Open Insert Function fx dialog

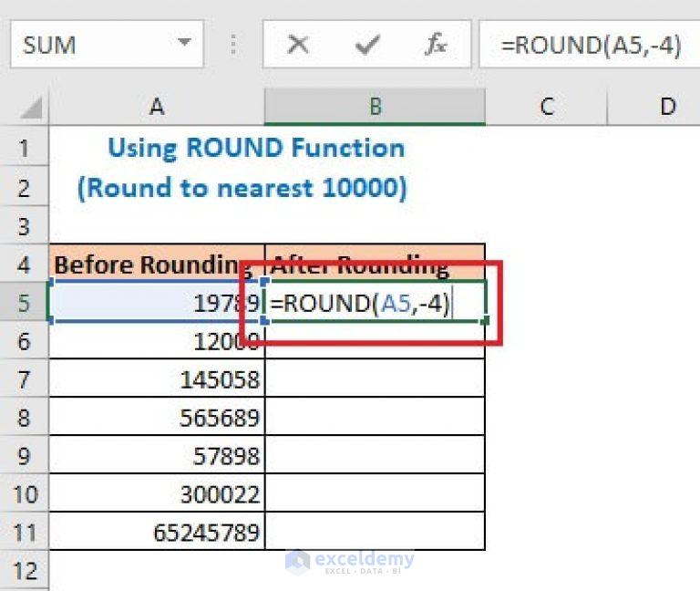(436, 45)
